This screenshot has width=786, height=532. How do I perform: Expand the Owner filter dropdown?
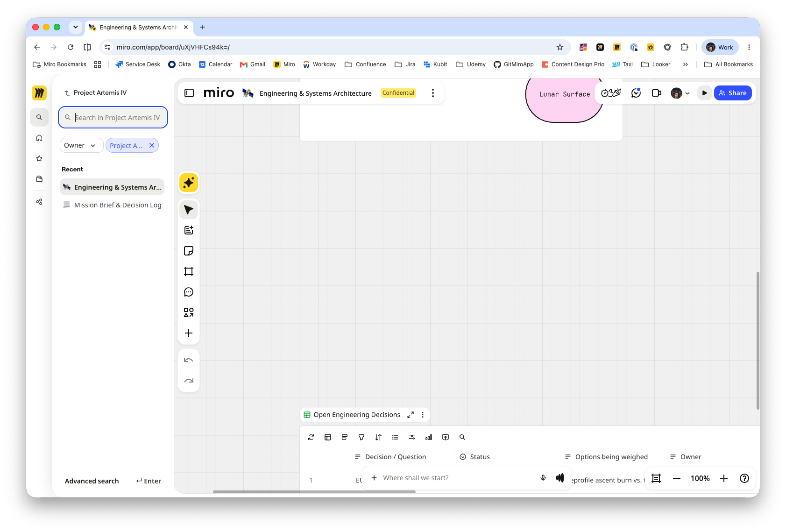click(81, 145)
